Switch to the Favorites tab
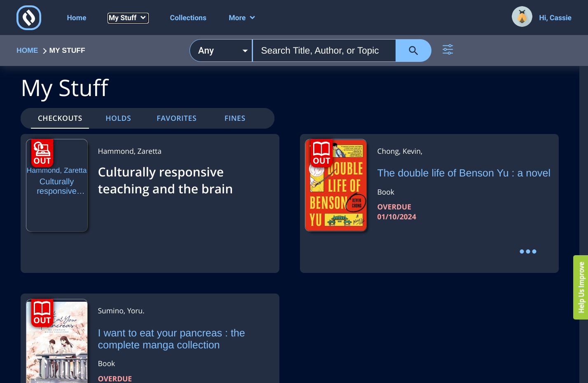Viewport: 588px width, 383px height. pos(176,118)
